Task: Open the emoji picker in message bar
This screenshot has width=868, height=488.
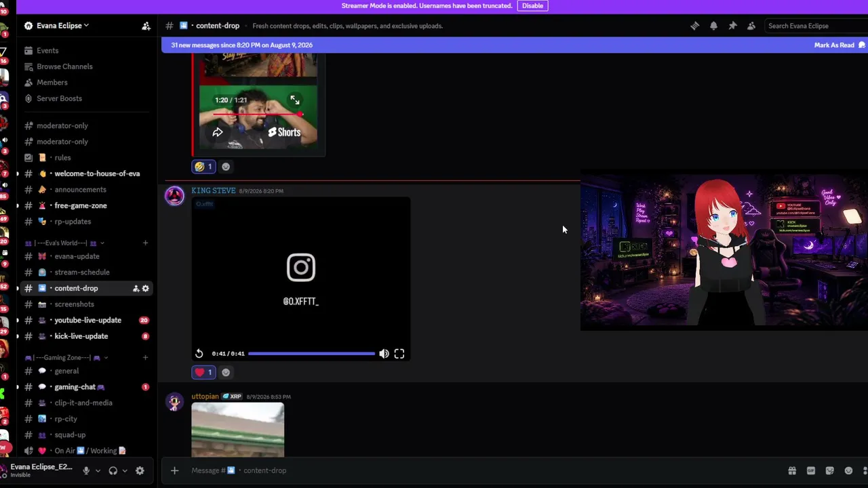Action: click(848, 470)
